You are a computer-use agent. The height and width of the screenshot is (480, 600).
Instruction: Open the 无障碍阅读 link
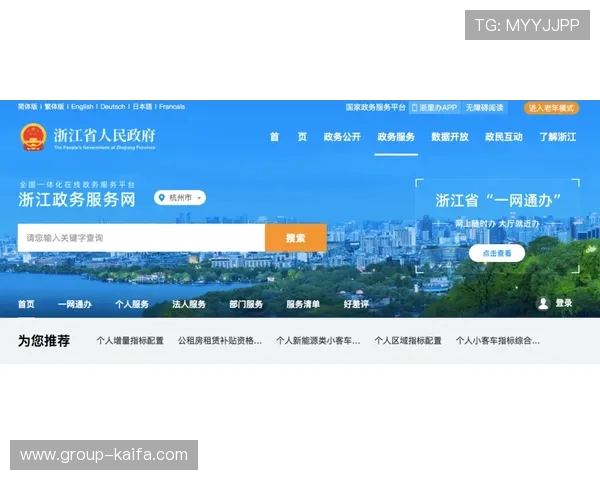click(x=484, y=108)
